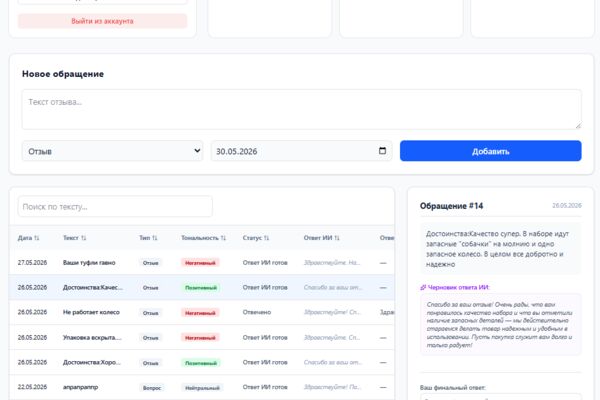600x400 pixels.
Task: Click 'Черновик ответа ИИ' sparkle icon
Action: [423, 287]
